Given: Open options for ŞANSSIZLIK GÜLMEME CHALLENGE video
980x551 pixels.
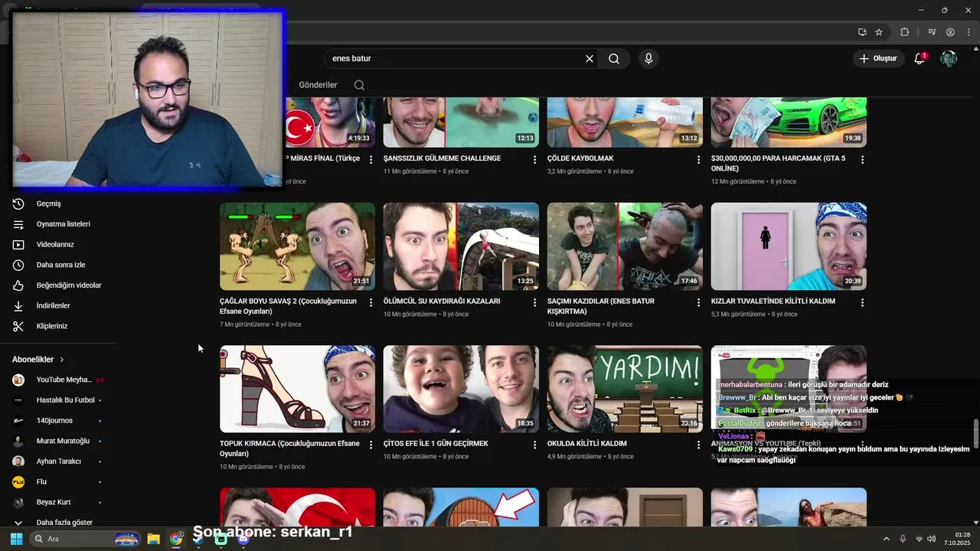Looking at the screenshot, I should click(x=534, y=160).
